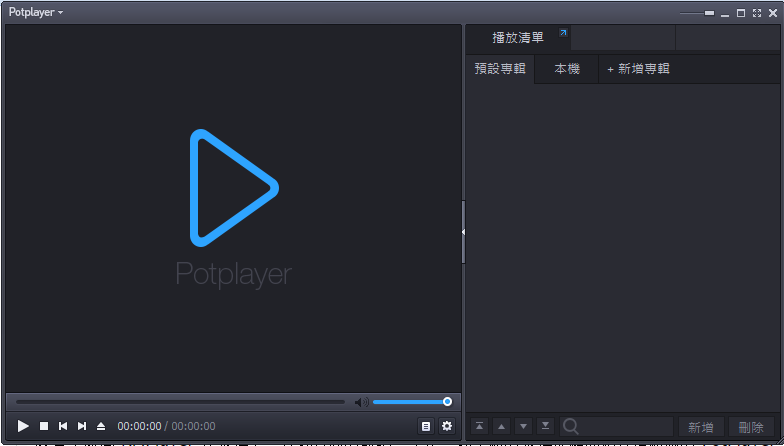Click the 刪除 button
Screen dimensions: 784x446
click(x=751, y=427)
